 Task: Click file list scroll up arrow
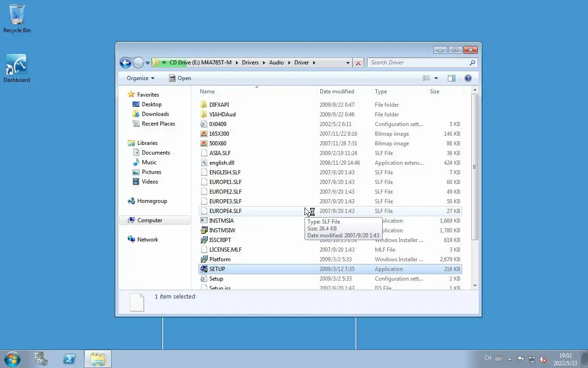(475, 90)
